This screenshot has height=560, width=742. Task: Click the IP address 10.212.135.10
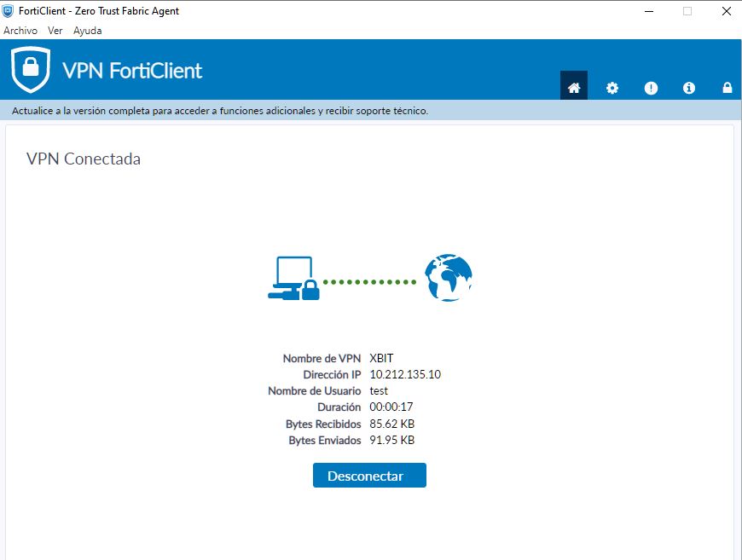pos(405,374)
